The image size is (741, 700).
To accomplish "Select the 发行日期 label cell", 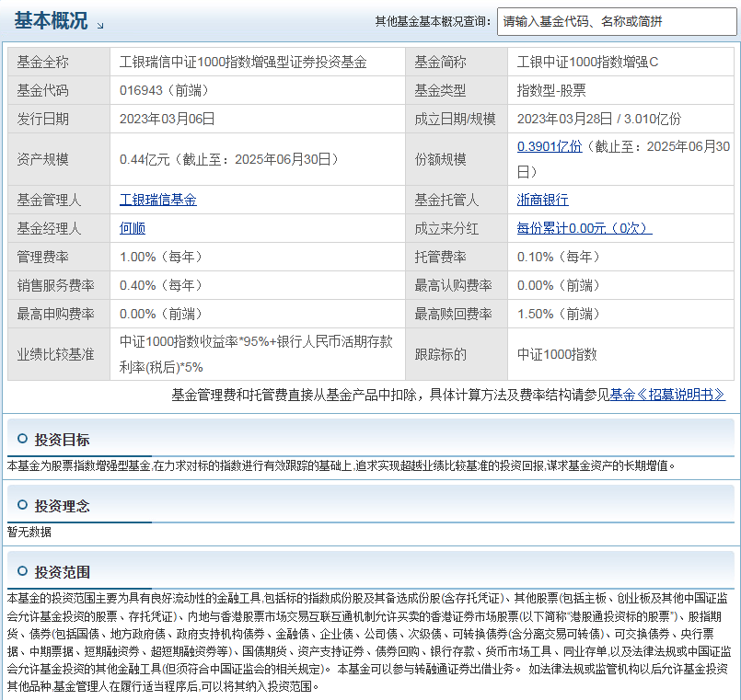I will 59,119.
